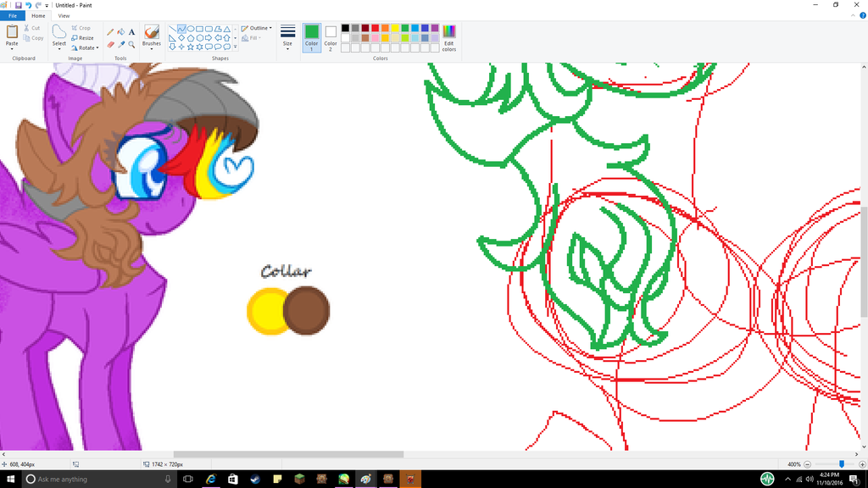Choose the Curve shape
868x488 pixels.
(x=181, y=29)
